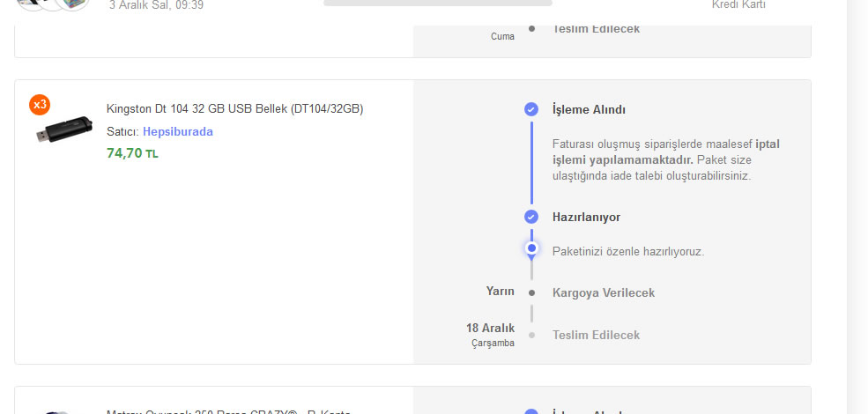
Task: Click the iptal işlemi yapılamamaktadır notice text
Action: (666, 152)
